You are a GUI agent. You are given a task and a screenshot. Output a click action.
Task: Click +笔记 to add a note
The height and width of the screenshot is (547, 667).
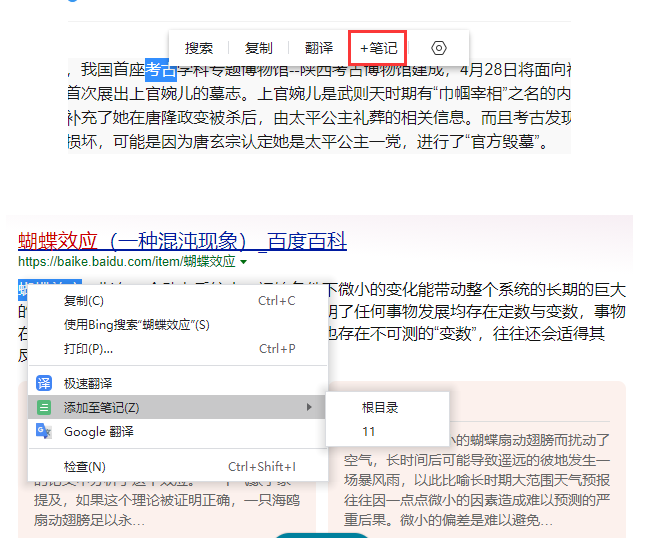tap(378, 48)
